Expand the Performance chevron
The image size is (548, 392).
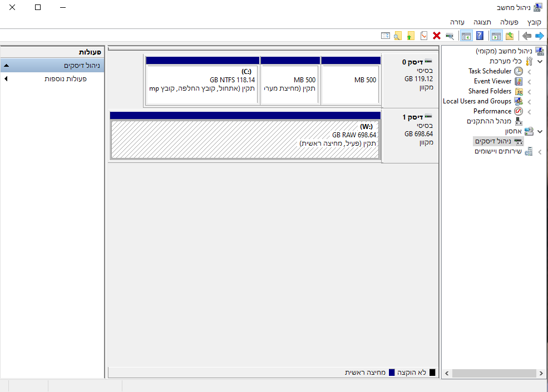click(530, 112)
